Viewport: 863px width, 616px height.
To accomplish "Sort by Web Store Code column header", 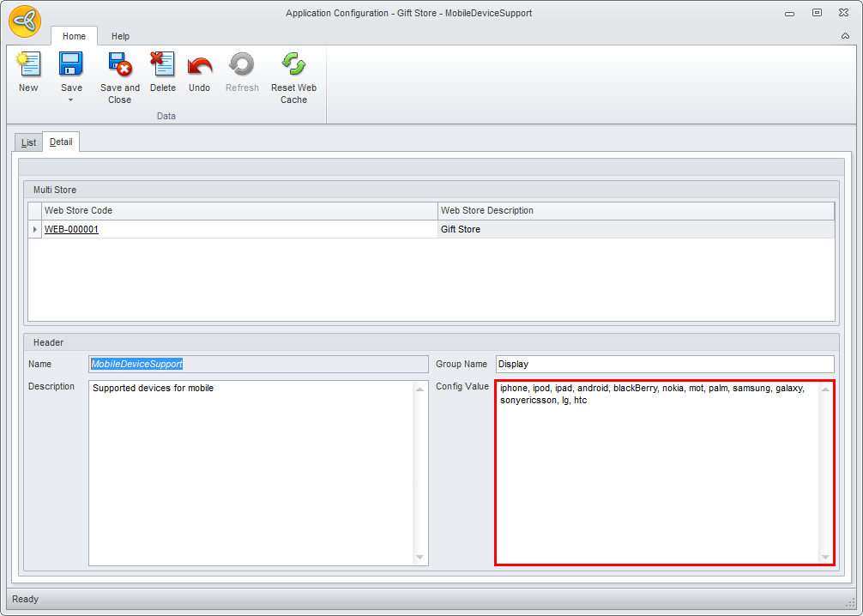I will pyautogui.click(x=240, y=211).
